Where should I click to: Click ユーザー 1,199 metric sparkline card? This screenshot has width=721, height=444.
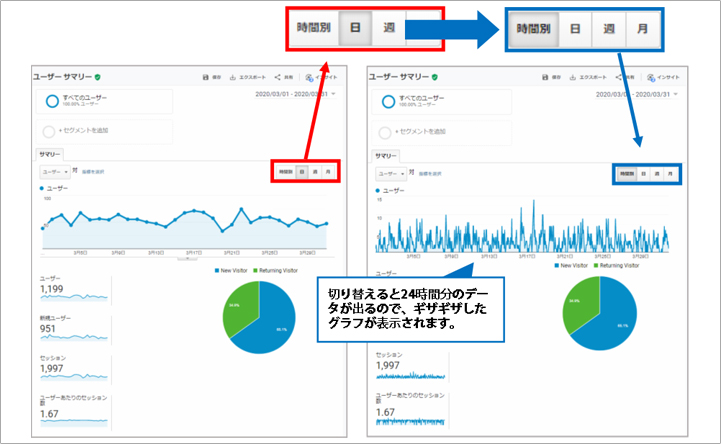click(x=74, y=289)
